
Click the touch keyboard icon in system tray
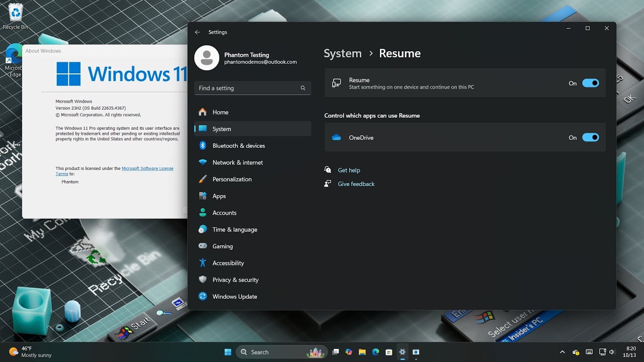point(589,352)
